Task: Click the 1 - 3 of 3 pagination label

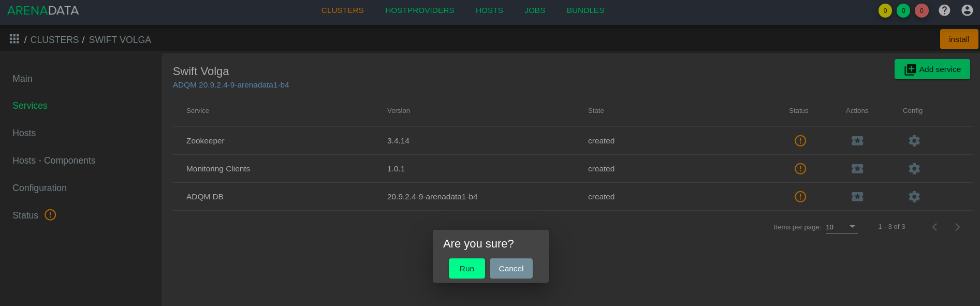Action: [892, 227]
